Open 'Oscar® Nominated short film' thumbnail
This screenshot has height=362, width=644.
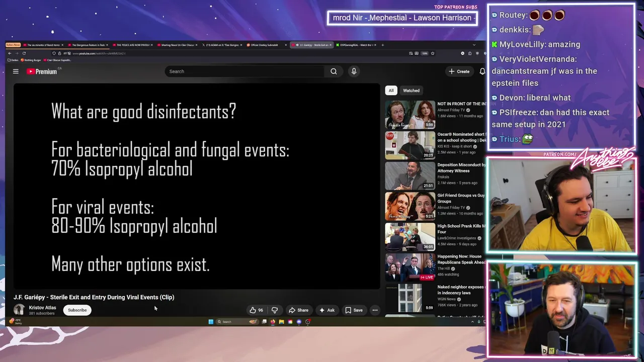click(410, 145)
